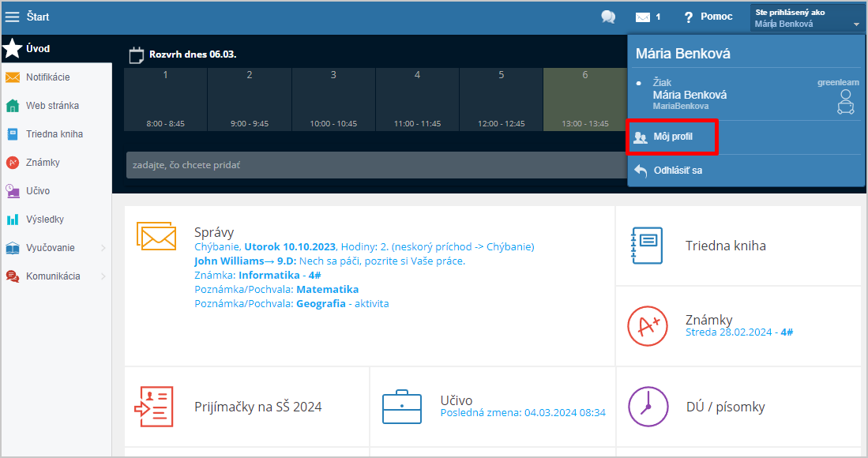Open the DÚ / písomky clock icon
This screenshot has width=868, height=458.
point(647,407)
